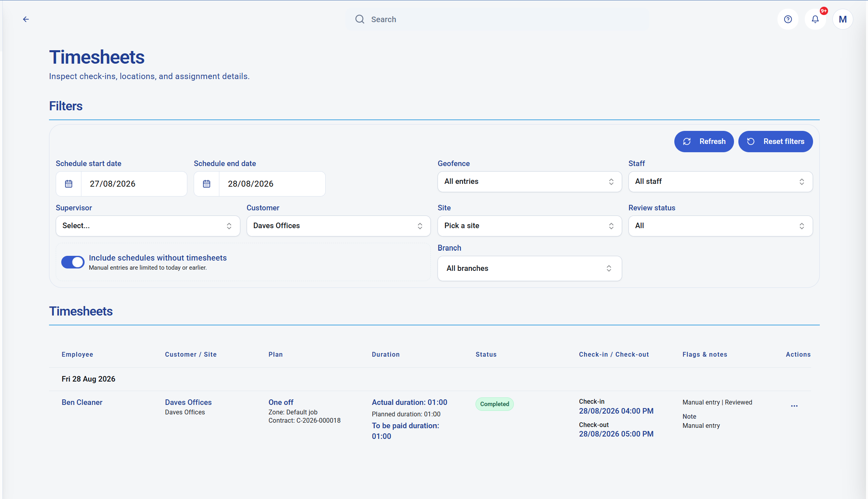The image size is (868, 499).
Task: Click the Manual entry | Reviewed flag text
Action: (x=717, y=402)
